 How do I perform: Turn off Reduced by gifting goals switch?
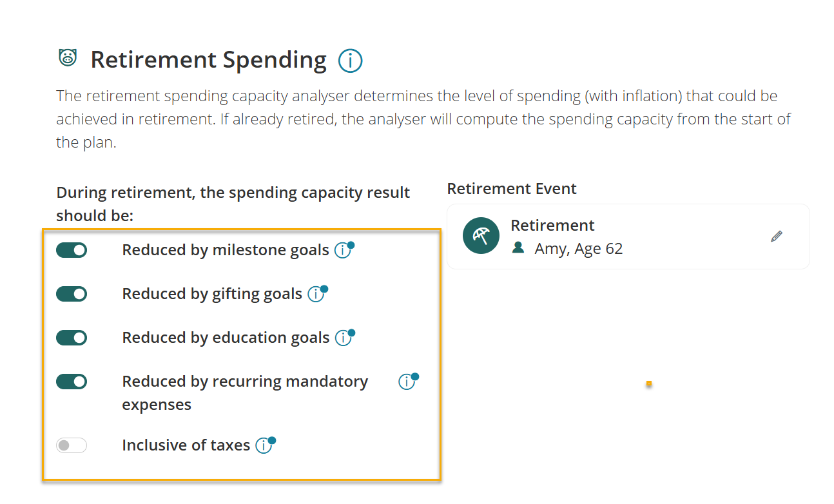(72, 294)
